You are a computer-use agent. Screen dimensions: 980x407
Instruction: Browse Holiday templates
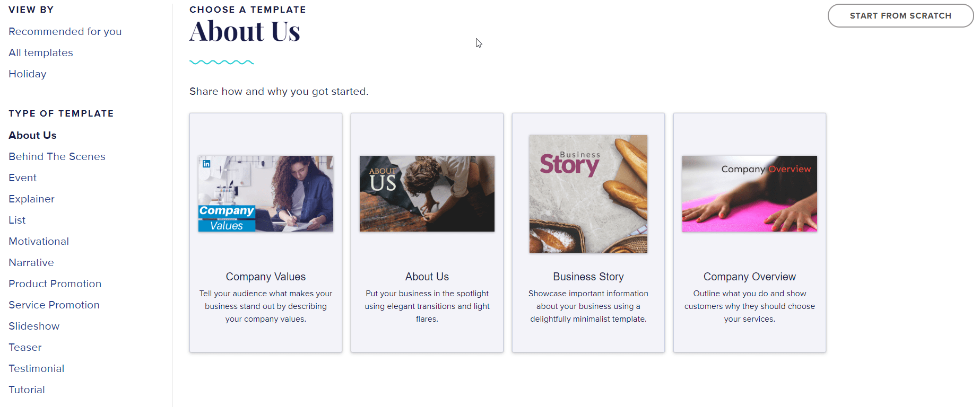pos(27,74)
